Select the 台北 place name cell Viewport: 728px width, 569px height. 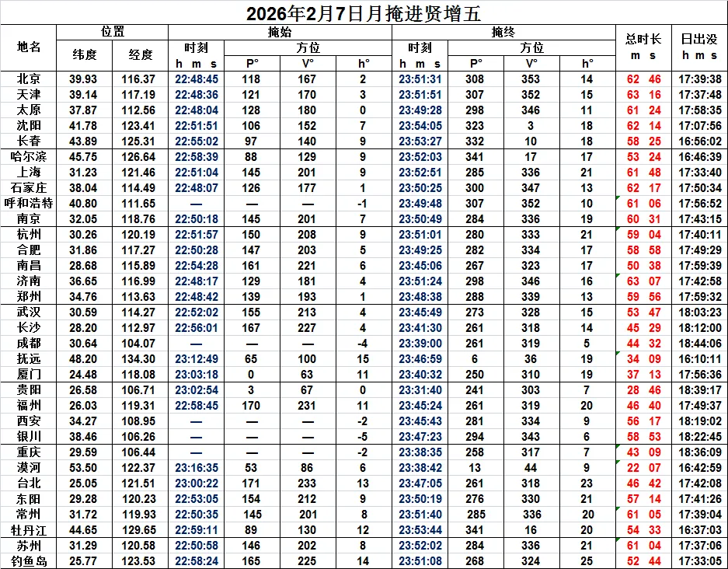tap(28, 483)
